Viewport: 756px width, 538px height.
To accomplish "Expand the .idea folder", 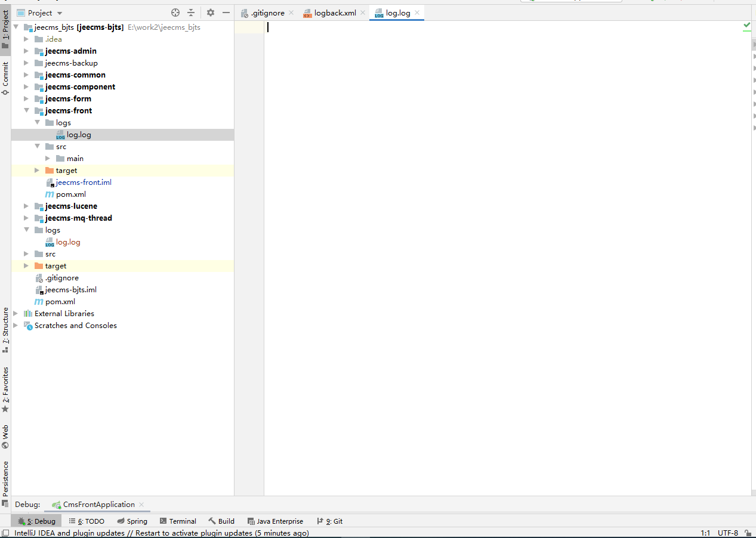I will coord(26,39).
